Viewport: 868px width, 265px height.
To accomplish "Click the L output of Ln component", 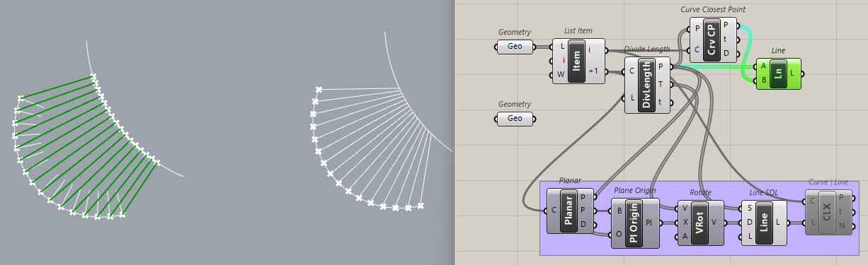I will (x=791, y=73).
